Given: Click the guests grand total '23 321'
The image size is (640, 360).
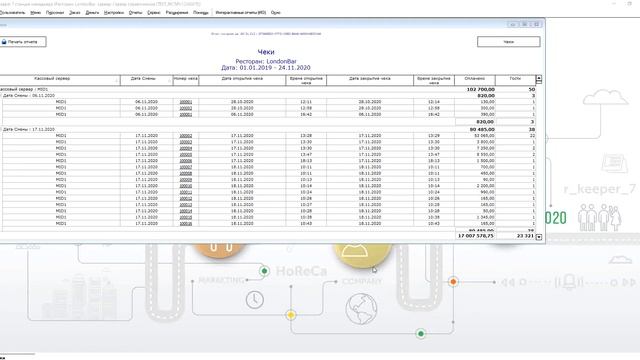Looking at the screenshot, I should (525, 236).
